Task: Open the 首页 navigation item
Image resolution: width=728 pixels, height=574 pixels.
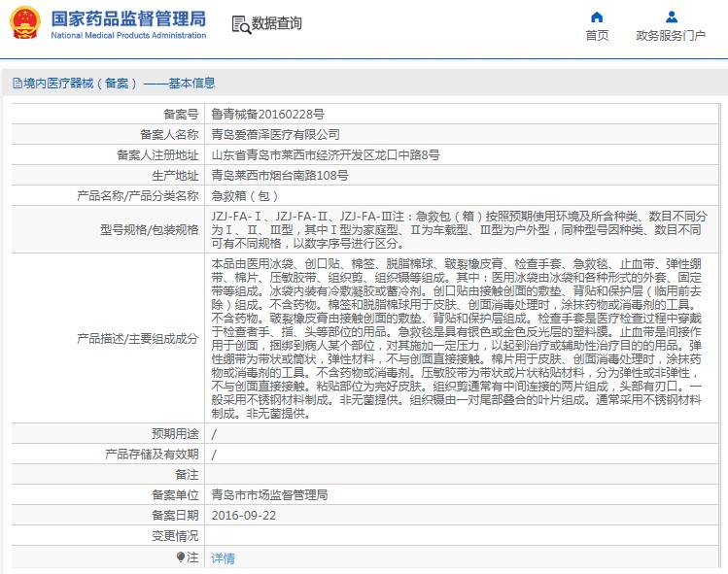Action: point(597,36)
